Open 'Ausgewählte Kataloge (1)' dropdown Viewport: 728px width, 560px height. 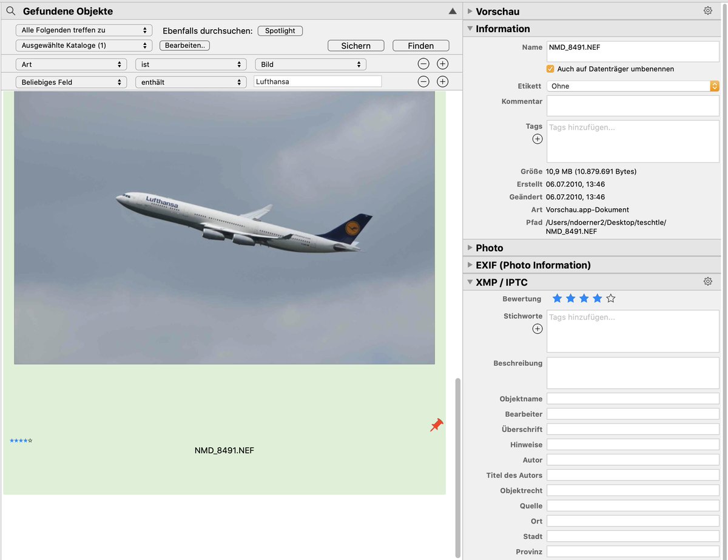(84, 46)
